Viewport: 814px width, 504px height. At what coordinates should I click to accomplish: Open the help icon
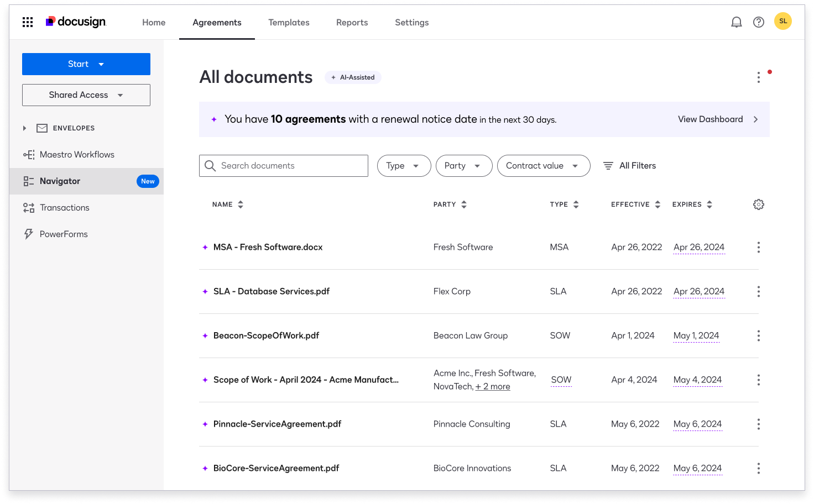click(x=758, y=22)
